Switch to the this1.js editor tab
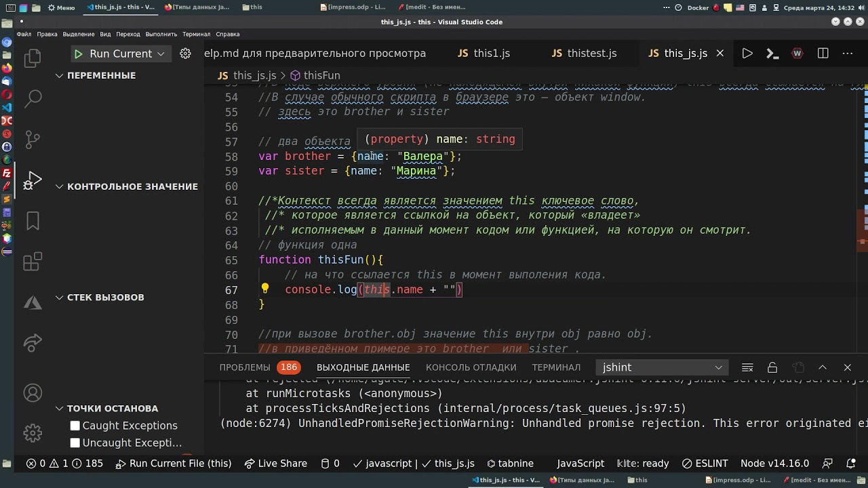Viewport: 868px width, 488px height. click(x=484, y=54)
